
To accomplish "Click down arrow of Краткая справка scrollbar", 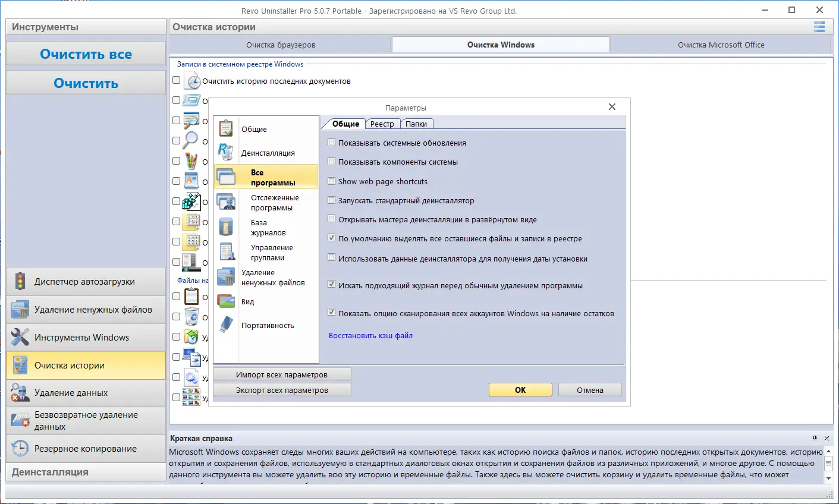I will (828, 478).
